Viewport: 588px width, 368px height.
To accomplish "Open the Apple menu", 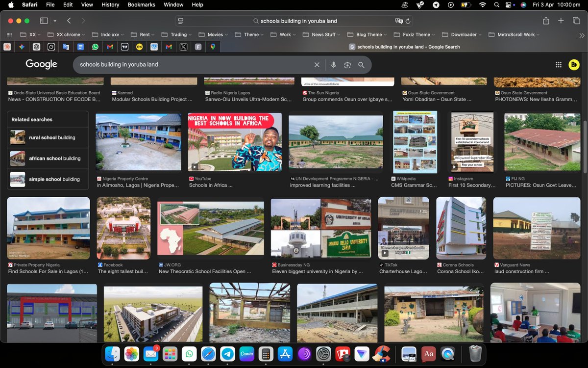I will 10,5.
